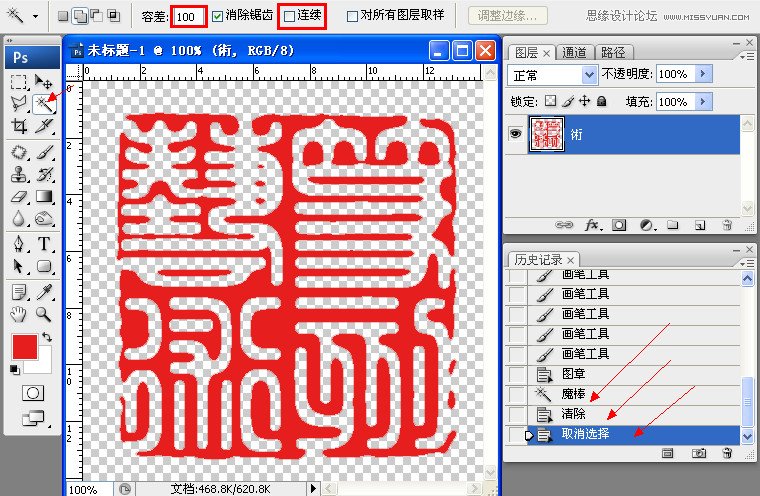Viewport: 760px width, 496px height.
Task: Choose New Selection mode button
Action: pos(63,16)
